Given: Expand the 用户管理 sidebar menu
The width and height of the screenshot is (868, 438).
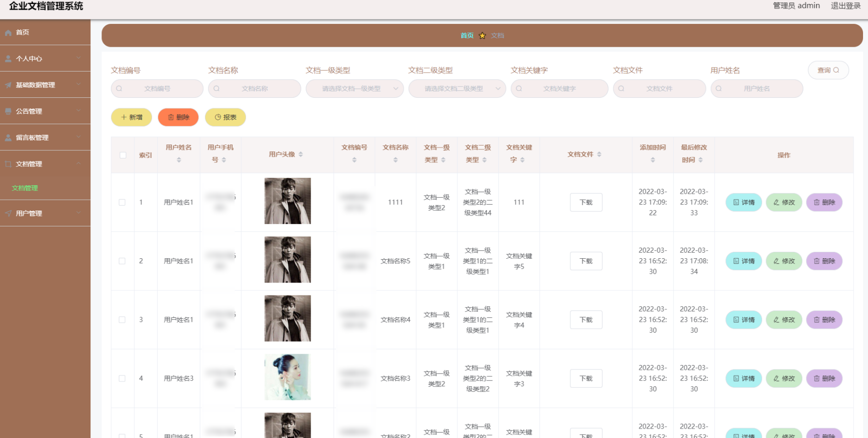Looking at the screenshot, I should [45, 214].
